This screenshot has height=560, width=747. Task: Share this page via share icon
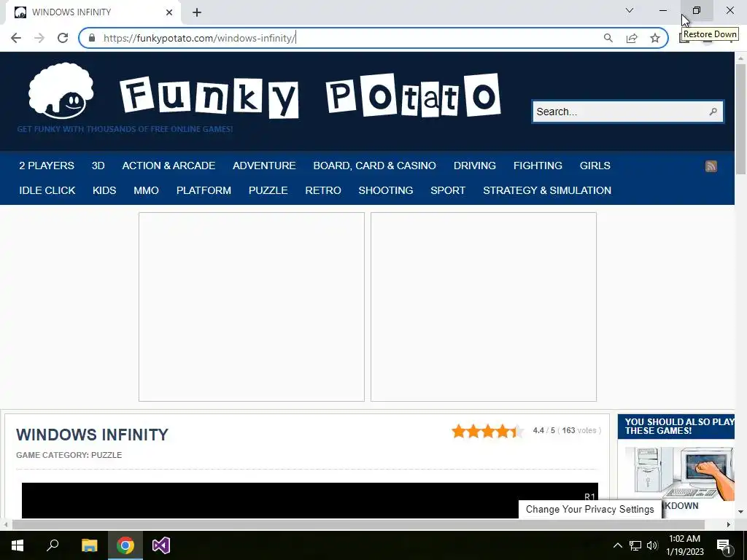click(632, 38)
